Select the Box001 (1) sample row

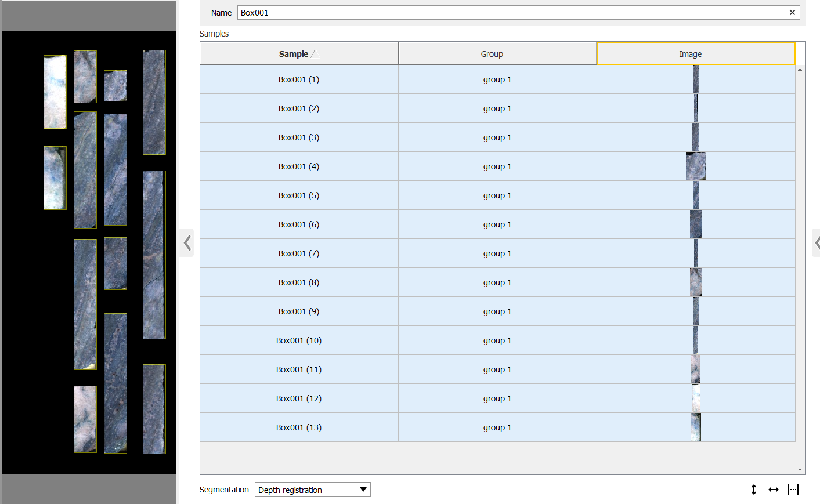click(299, 79)
